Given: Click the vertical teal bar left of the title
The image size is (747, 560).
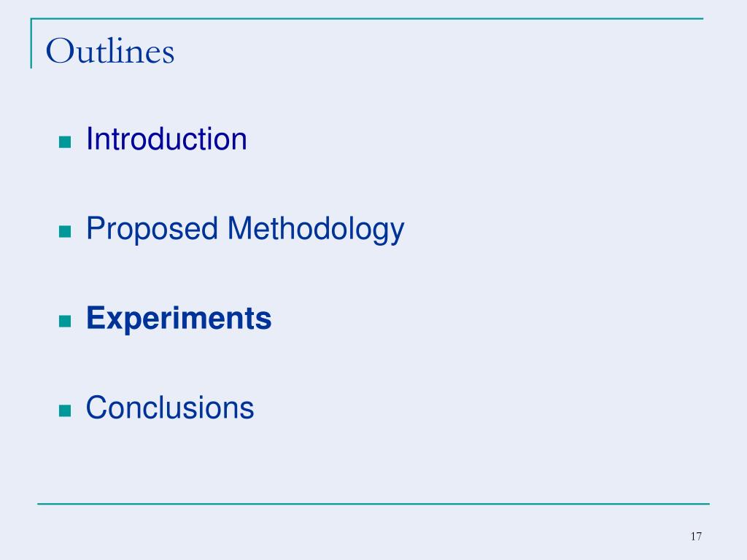Looking at the screenshot, I should point(31,44).
